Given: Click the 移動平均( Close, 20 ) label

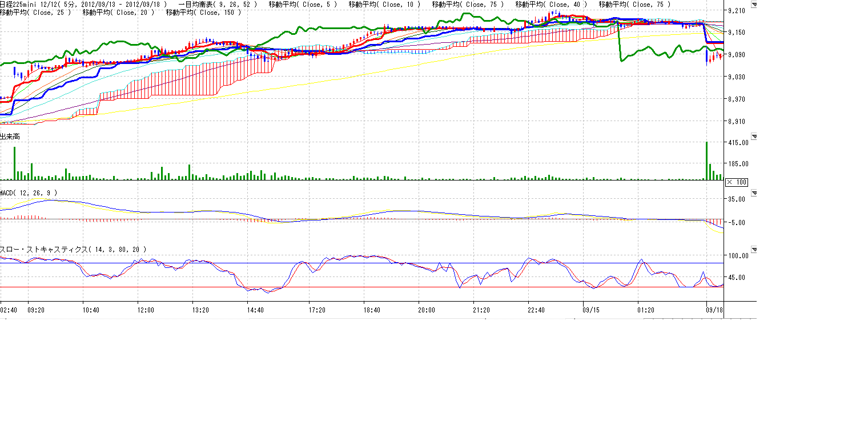Looking at the screenshot, I should pos(118,12).
